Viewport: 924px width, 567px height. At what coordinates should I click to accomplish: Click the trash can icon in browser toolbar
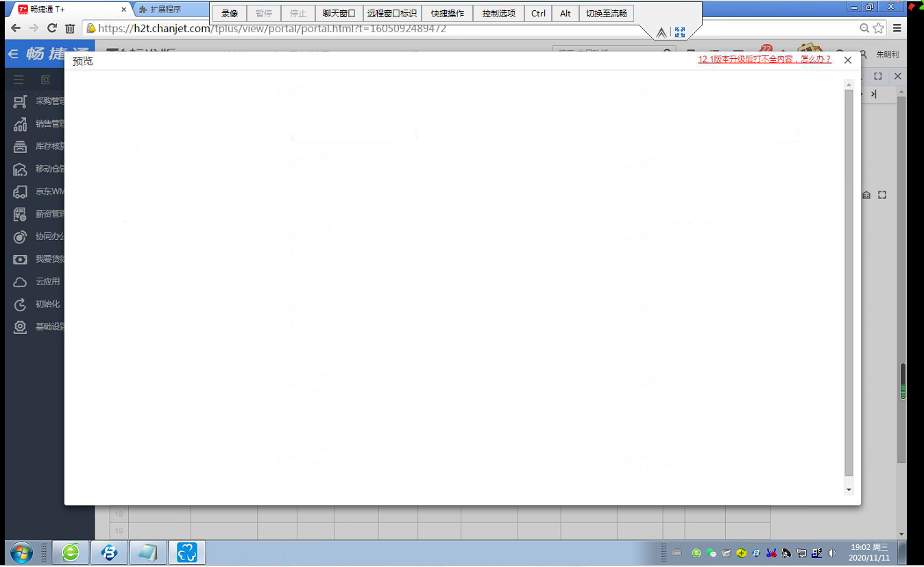pyautogui.click(x=70, y=29)
